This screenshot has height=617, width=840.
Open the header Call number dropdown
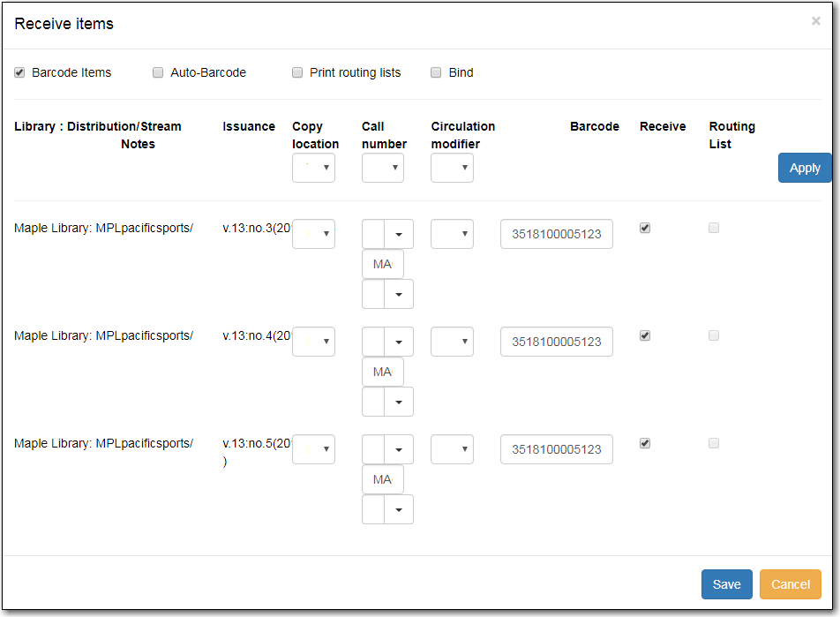(x=382, y=168)
